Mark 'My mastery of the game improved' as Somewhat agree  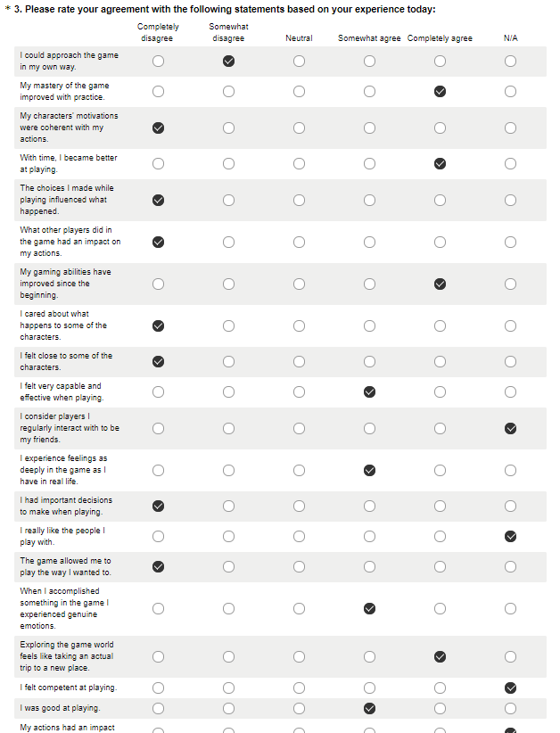click(x=369, y=92)
